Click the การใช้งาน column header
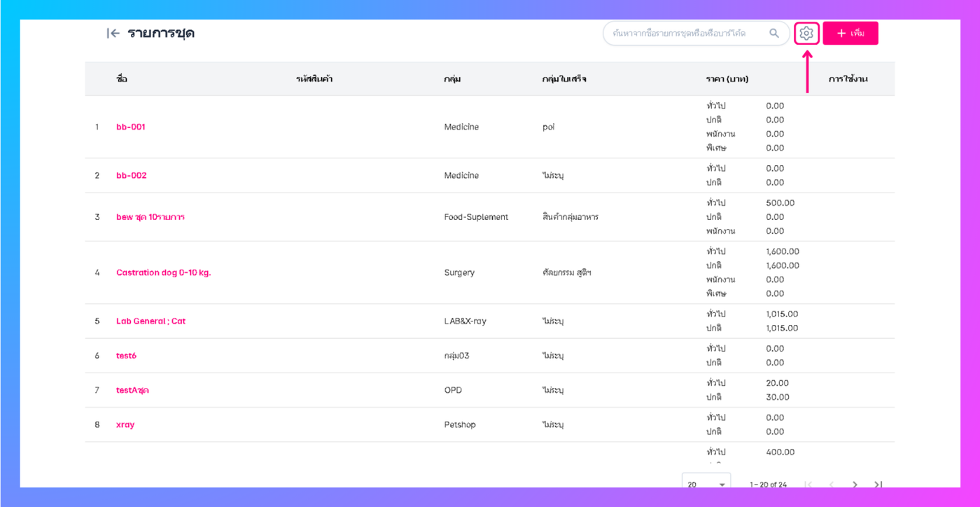 (x=848, y=79)
